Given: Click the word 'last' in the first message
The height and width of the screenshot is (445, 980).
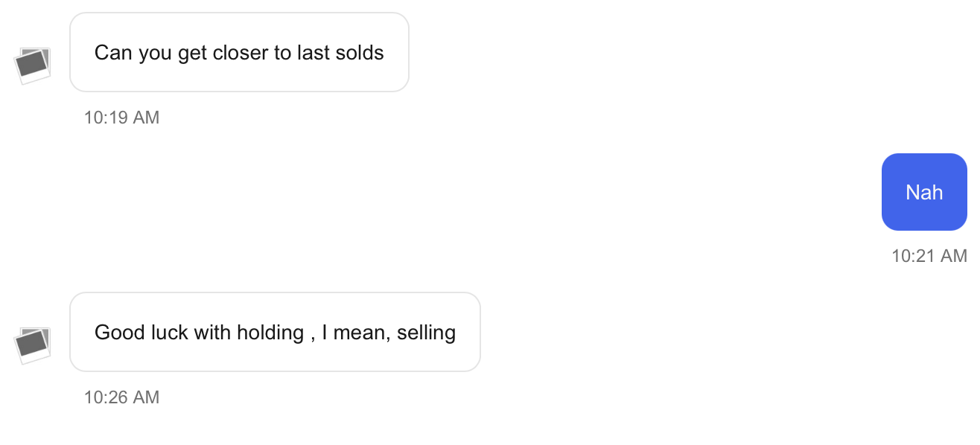Looking at the screenshot, I should click(x=314, y=53).
